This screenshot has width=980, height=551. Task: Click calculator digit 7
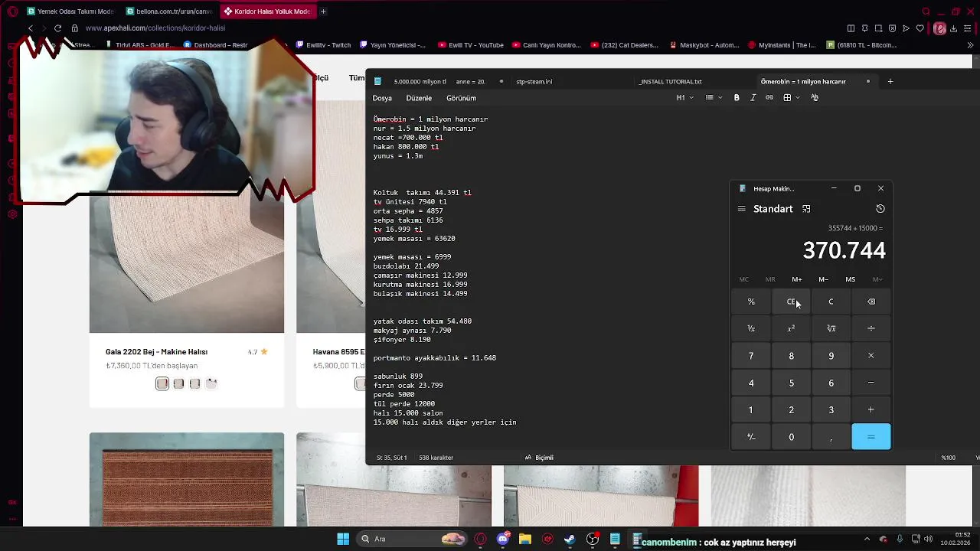pyautogui.click(x=751, y=356)
